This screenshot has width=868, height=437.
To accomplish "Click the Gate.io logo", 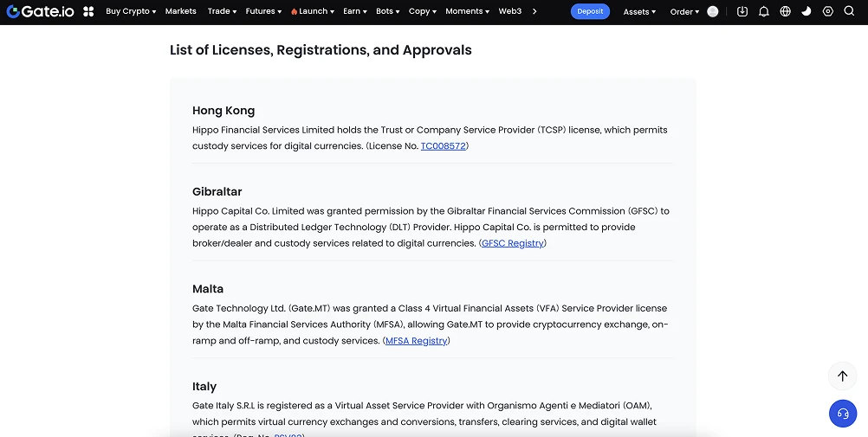I will 41,11.
